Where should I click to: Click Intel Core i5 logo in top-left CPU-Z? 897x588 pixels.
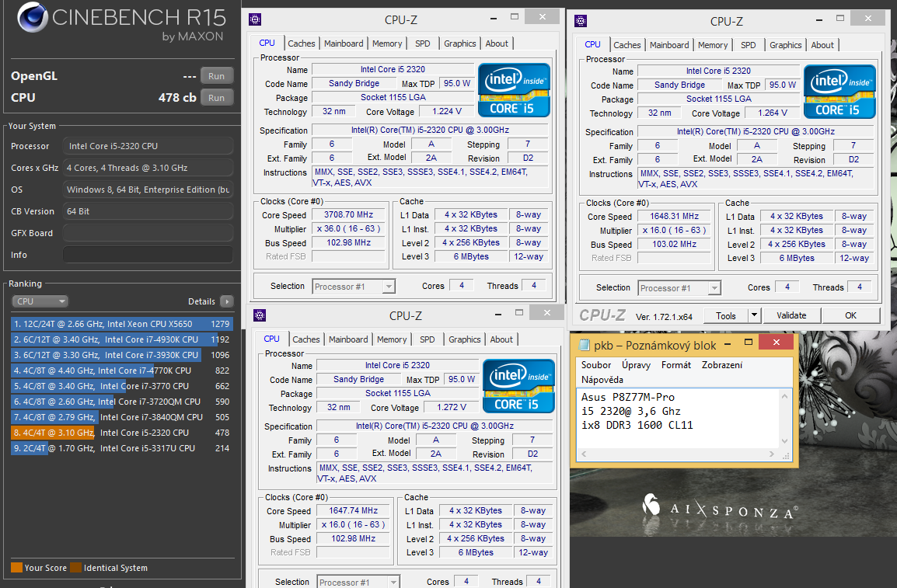(x=514, y=89)
